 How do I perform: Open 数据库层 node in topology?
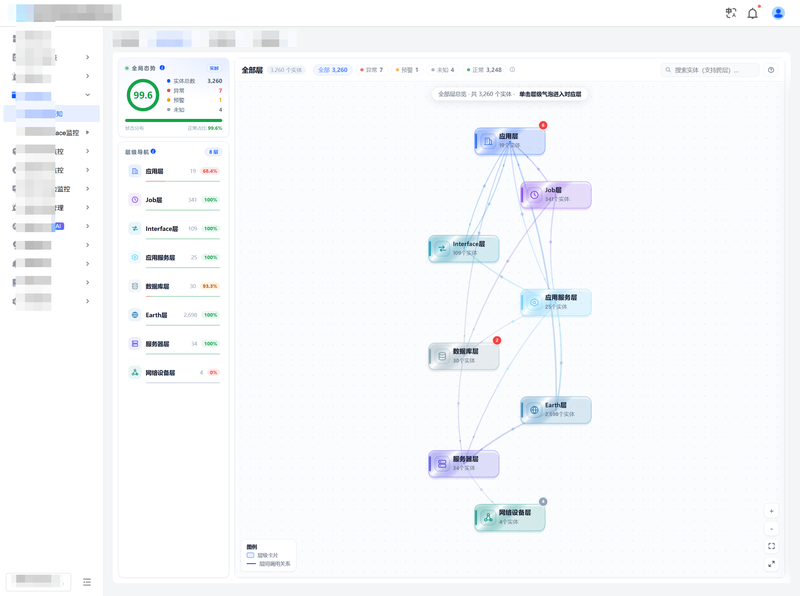(464, 356)
